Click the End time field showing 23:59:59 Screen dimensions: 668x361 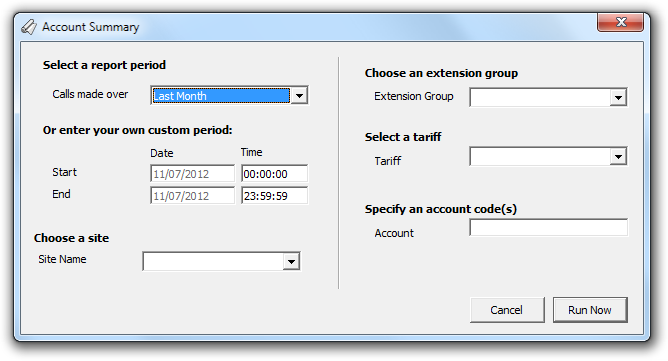click(x=274, y=196)
